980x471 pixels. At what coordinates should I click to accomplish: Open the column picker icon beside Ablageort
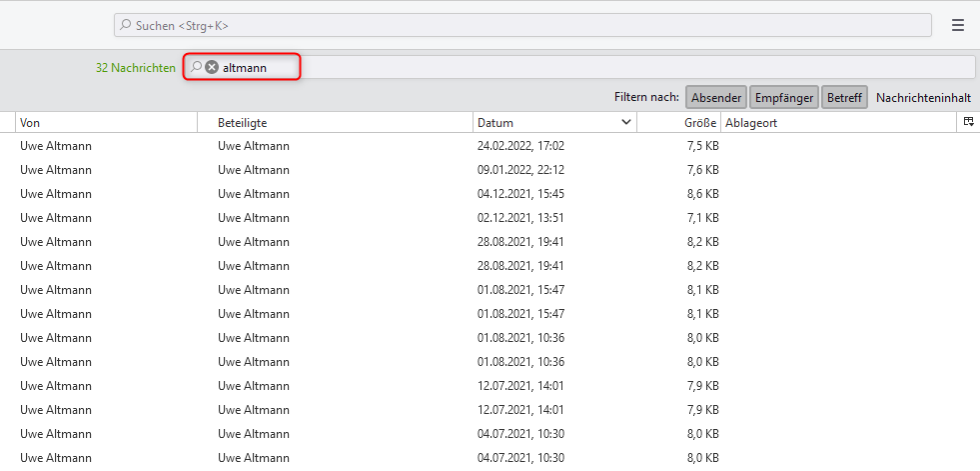coord(969,122)
